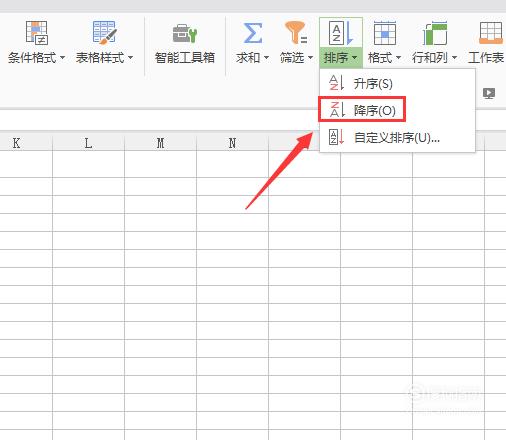Click the Conditional Formatting (条件格式) icon
Image resolution: width=506 pixels, height=440 pixels.
click(x=37, y=32)
